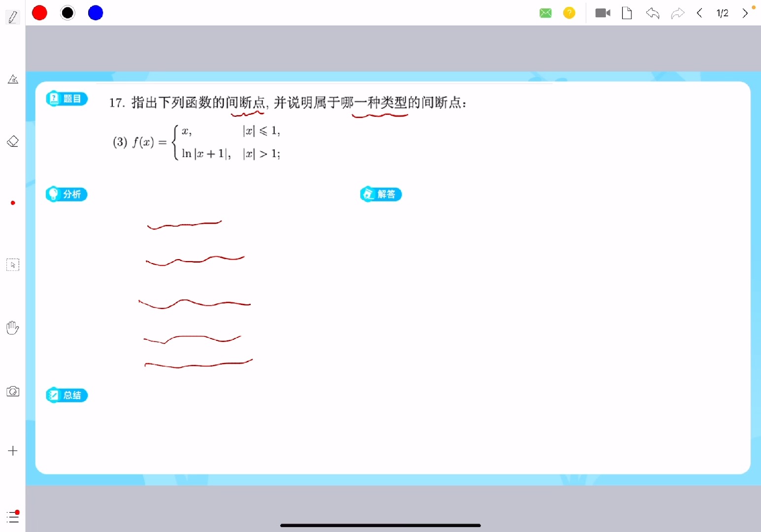Go to the next page
The image size is (761, 532).
tap(745, 13)
